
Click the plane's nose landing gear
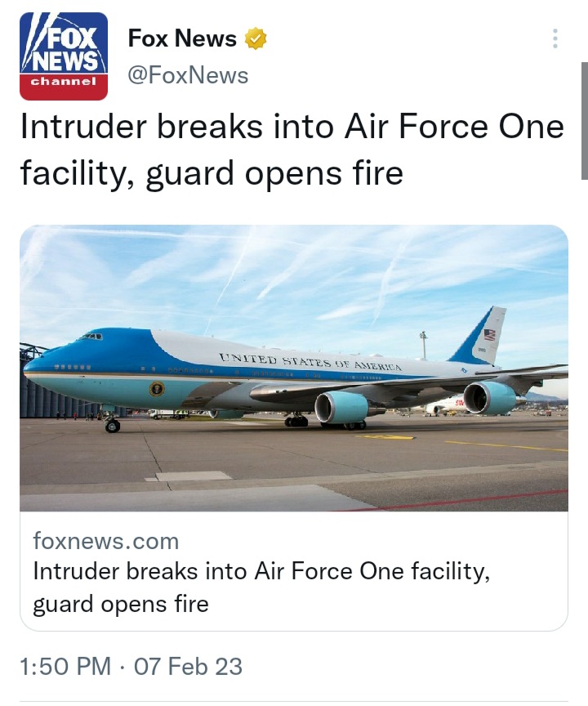click(x=112, y=425)
